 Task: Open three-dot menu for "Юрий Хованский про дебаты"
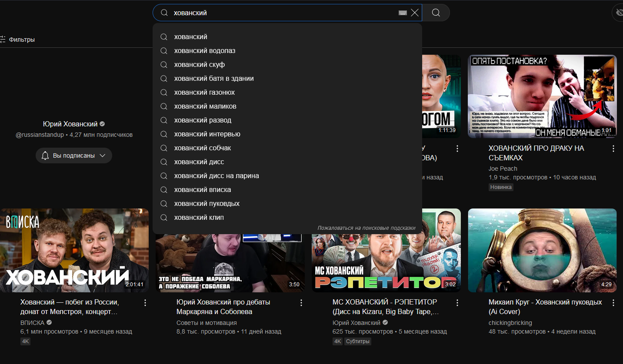(301, 303)
